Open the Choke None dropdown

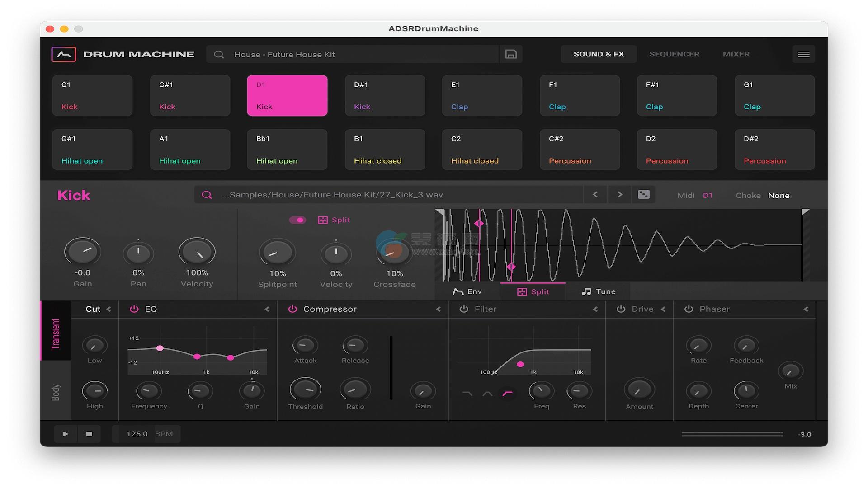point(778,196)
